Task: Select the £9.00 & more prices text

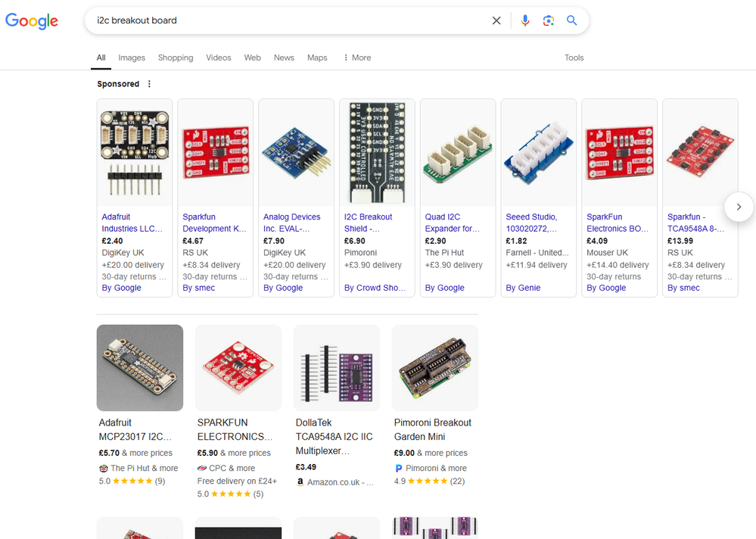Action: pos(431,453)
